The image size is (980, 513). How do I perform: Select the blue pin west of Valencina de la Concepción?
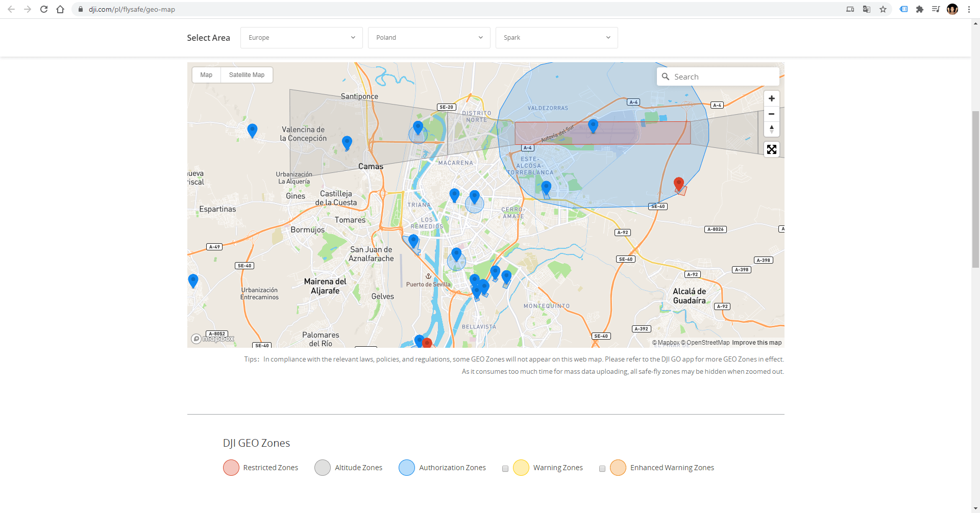[x=252, y=130]
